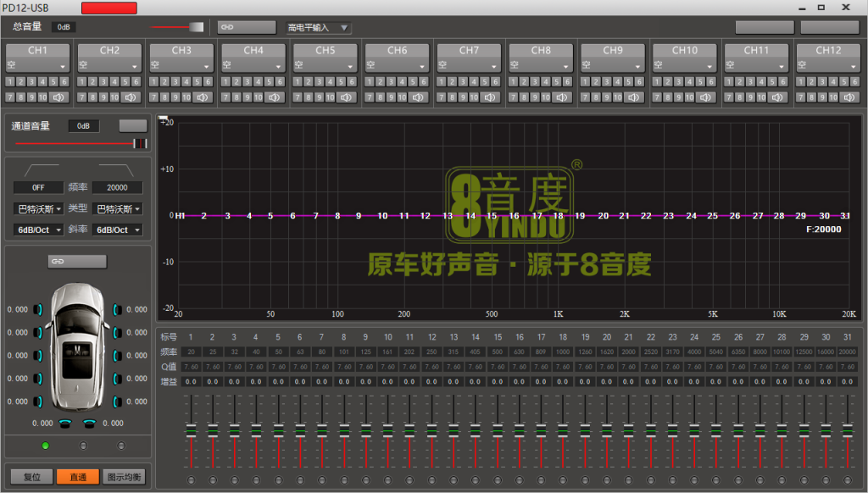Click the CH9 speaker icon
868x493 pixels.
click(x=634, y=97)
